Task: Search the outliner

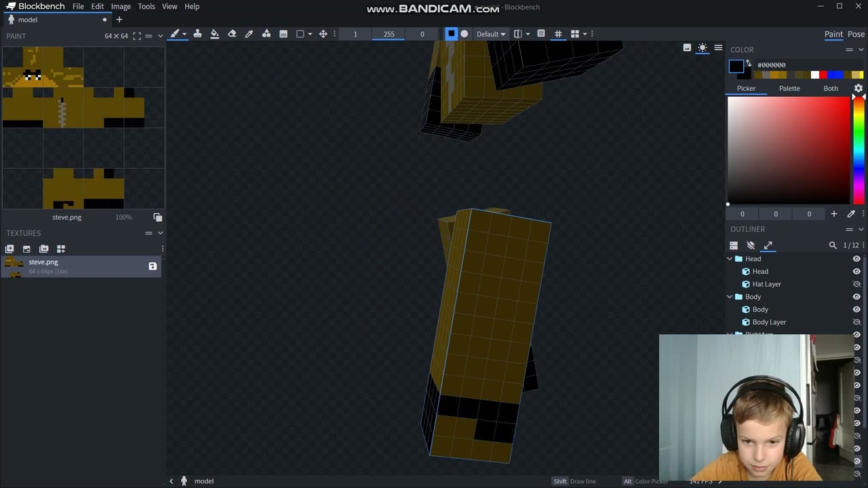Action: pos(833,245)
